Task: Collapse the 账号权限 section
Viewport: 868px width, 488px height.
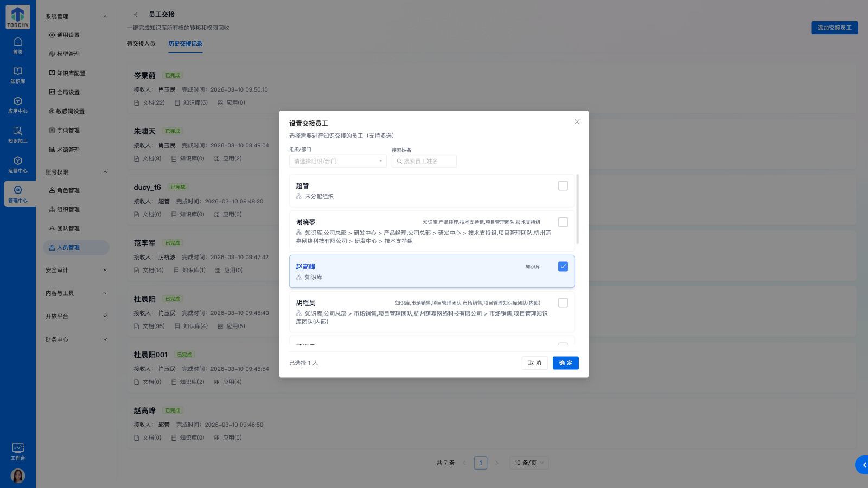Action: [76, 171]
